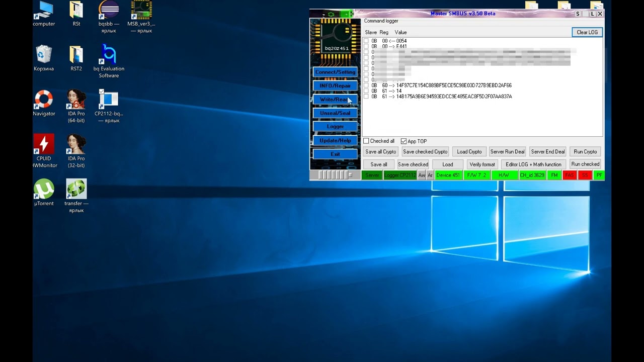Click the Exit button in sidebar
The image size is (644, 362).
(x=335, y=154)
